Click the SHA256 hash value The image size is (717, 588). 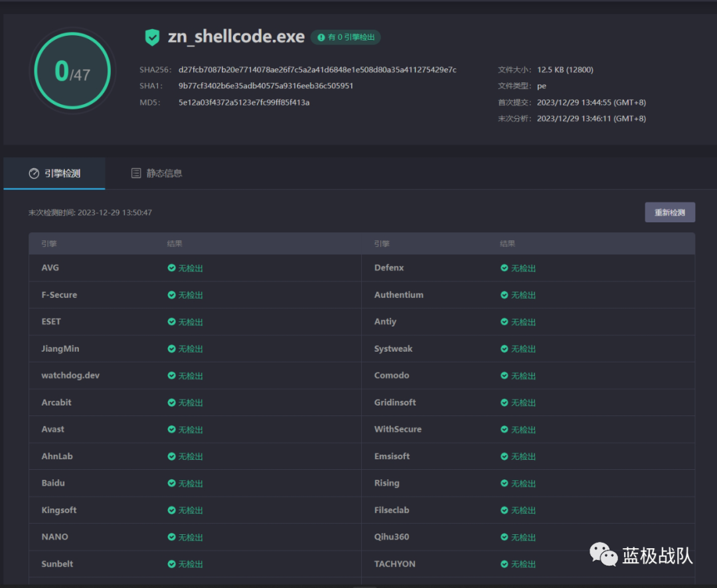pyautogui.click(x=317, y=70)
